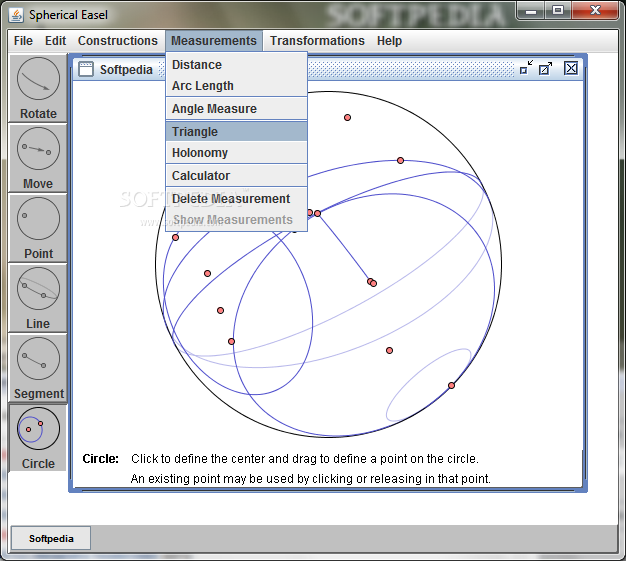The height and width of the screenshot is (561, 626).
Task: Choose Delete Measurement entry
Action: tap(236, 198)
